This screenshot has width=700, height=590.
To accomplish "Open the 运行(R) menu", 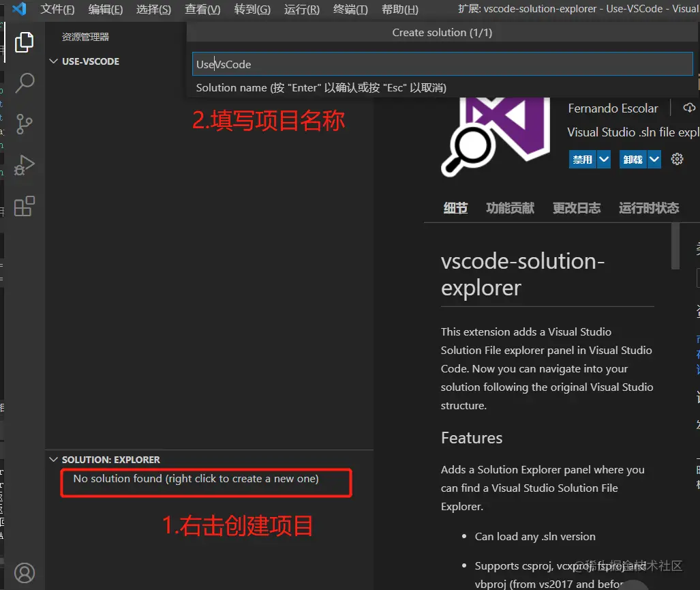I will 302,9.
